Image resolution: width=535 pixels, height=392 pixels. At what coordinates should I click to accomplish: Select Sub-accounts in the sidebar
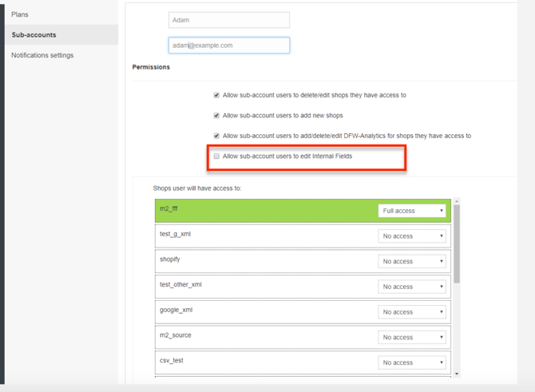pyautogui.click(x=34, y=35)
